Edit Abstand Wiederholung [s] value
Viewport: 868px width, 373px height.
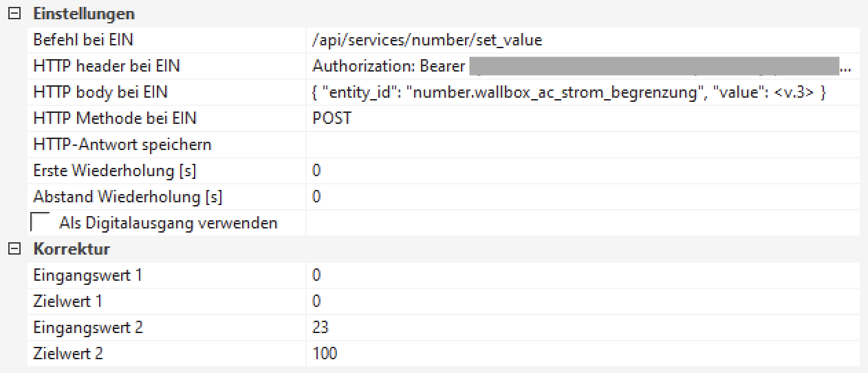[x=581, y=197]
